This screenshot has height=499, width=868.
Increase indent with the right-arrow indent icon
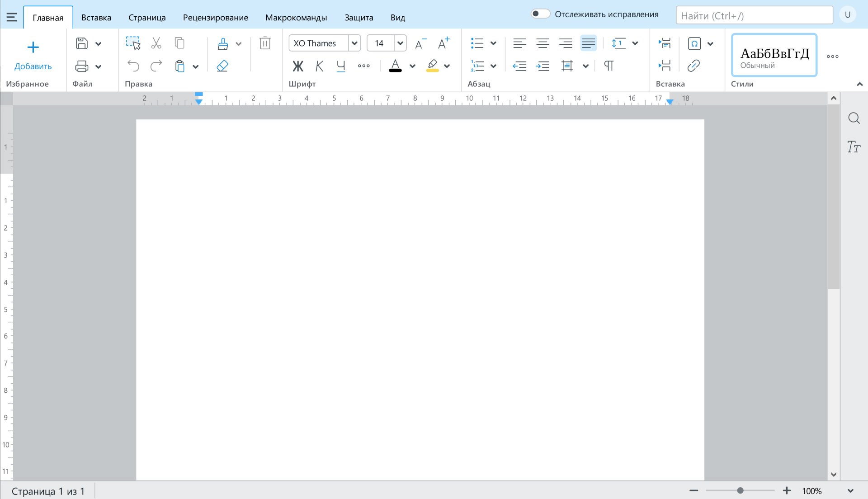coord(542,66)
